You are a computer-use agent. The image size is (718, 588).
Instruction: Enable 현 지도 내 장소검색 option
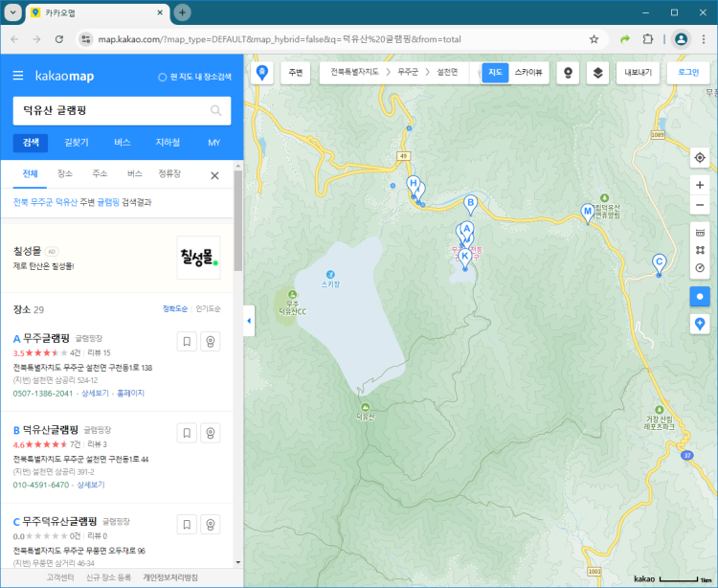tap(194, 77)
